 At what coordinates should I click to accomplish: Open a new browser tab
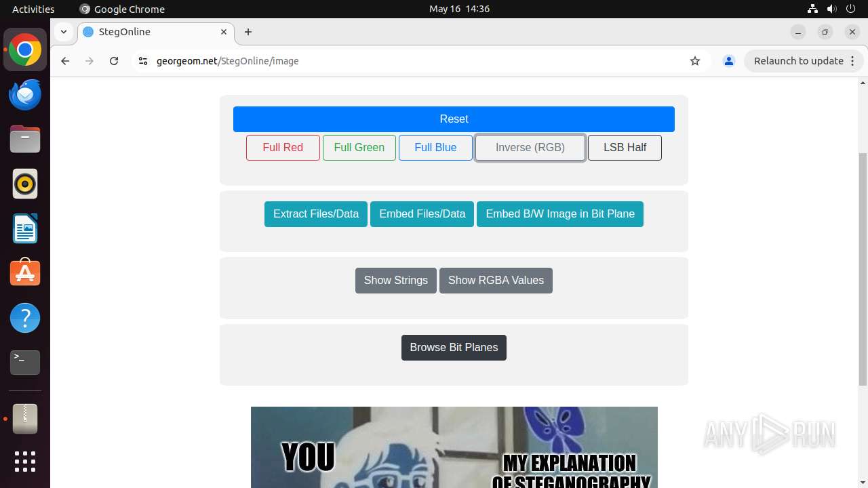[248, 32]
